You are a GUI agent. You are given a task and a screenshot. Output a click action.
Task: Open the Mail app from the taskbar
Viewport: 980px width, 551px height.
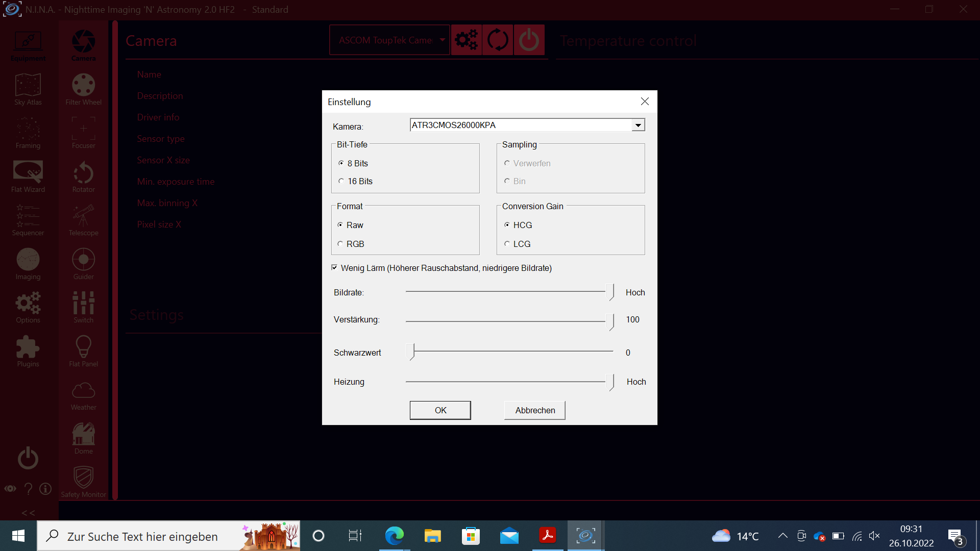tap(509, 536)
